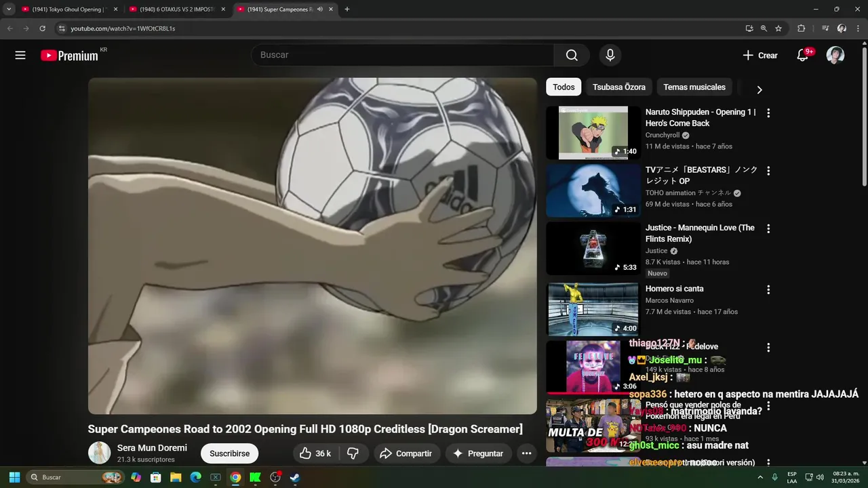Open Justice Mannequin Love thumbnail
The height and width of the screenshot is (488, 868).
593,249
